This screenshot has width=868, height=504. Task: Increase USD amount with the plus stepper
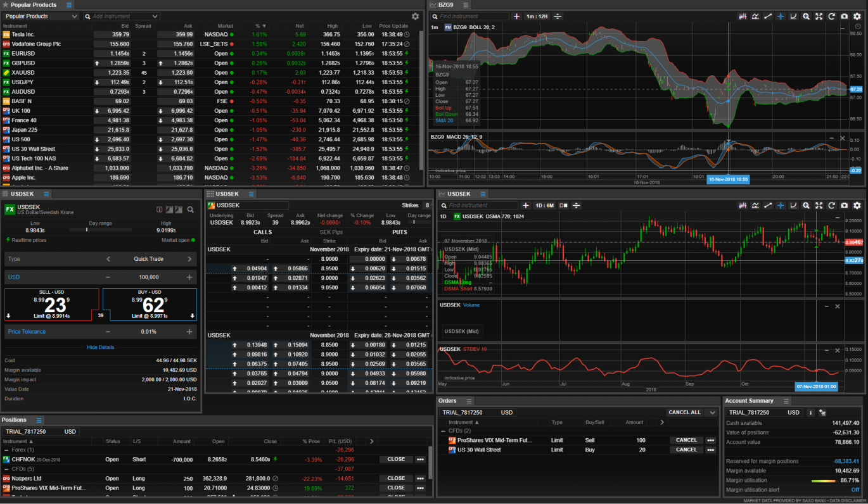(x=189, y=277)
